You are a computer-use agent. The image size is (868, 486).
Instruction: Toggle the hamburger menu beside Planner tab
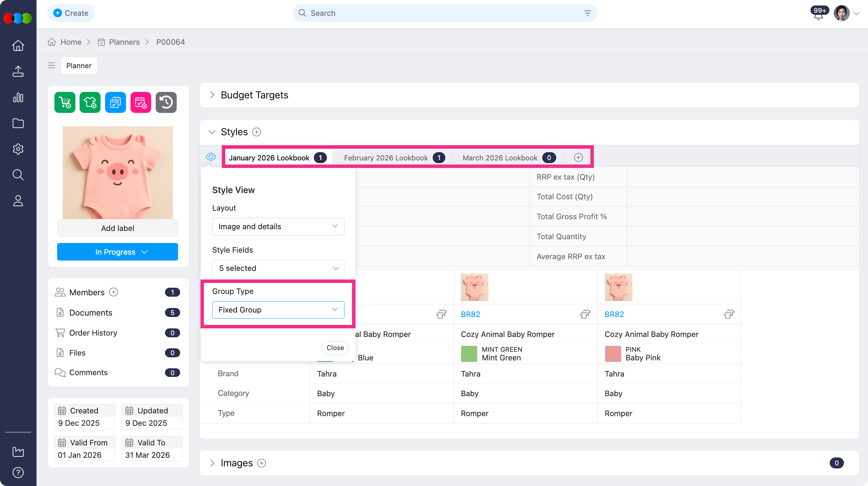[x=51, y=65]
